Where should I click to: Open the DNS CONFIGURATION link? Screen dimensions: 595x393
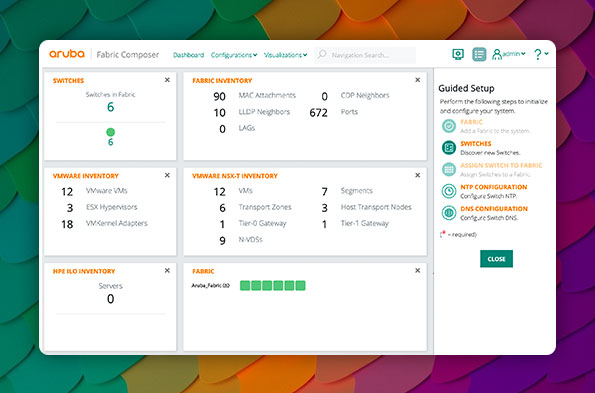click(x=494, y=209)
